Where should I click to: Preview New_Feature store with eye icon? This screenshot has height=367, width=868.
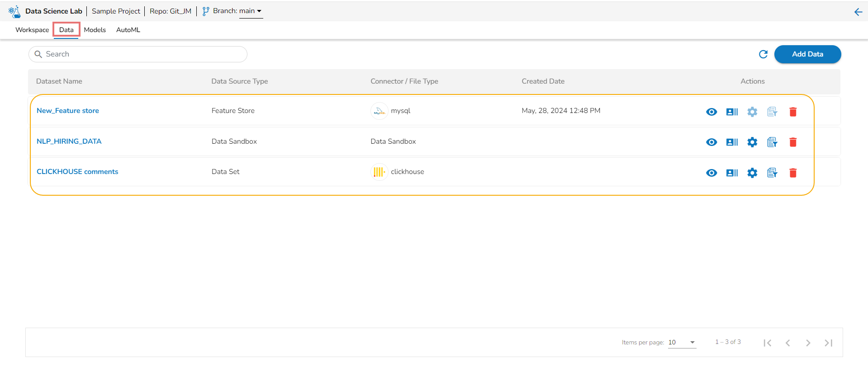(x=711, y=112)
